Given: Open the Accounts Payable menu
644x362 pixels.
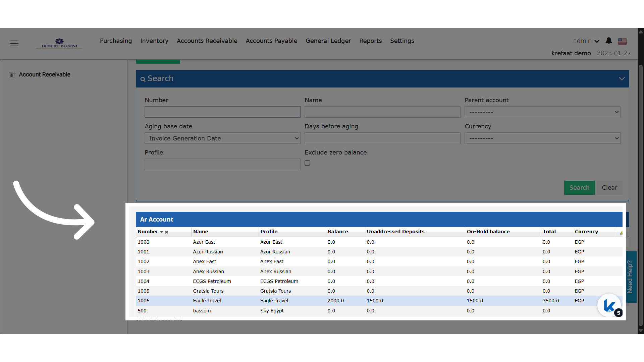Looking at the screenshot, I should point(271,41).
